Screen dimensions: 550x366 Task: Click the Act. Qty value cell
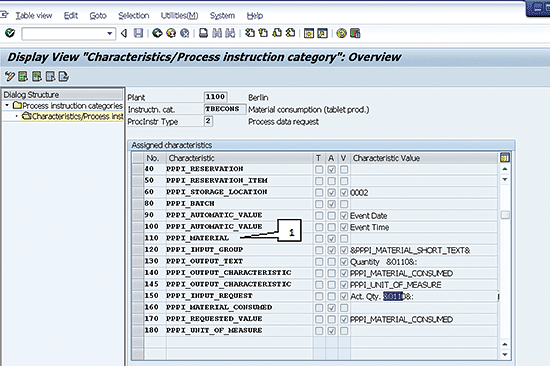click(x=424, y=296)
